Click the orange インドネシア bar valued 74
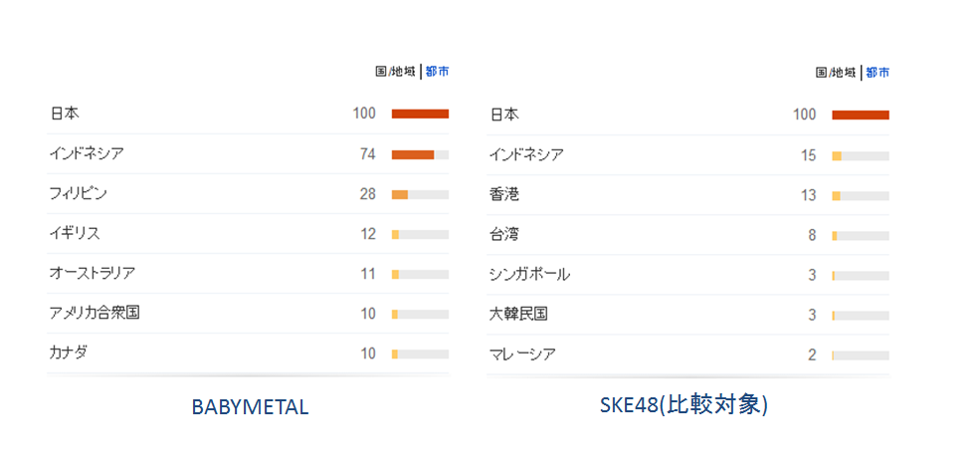980x475 pixels. (413, 154)
